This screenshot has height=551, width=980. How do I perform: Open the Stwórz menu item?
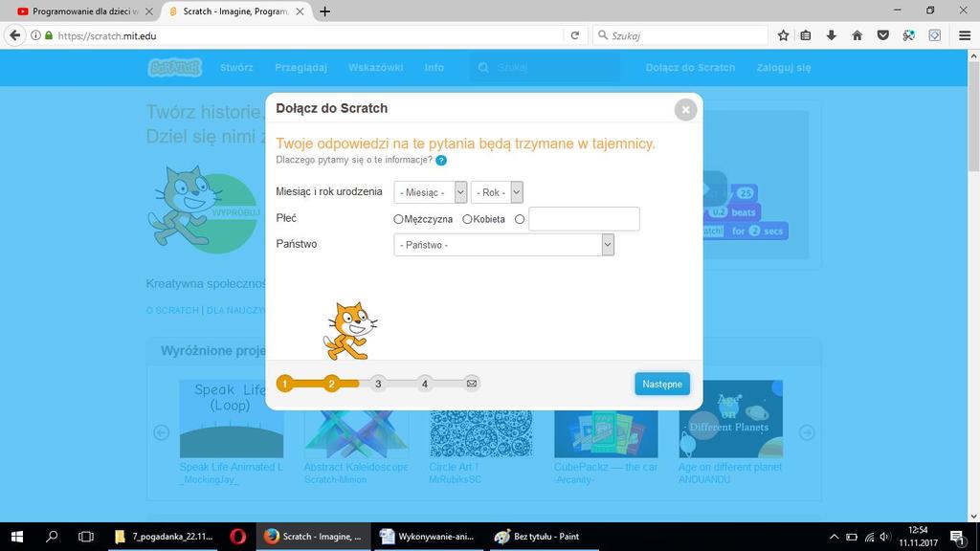236,68
